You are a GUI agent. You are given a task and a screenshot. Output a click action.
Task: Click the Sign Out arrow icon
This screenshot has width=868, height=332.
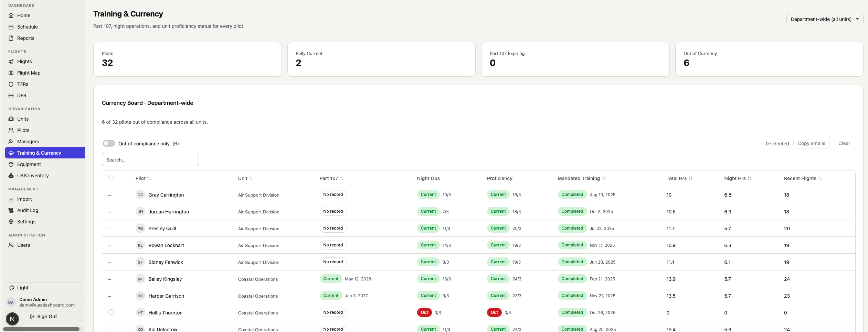coord(32,317)
